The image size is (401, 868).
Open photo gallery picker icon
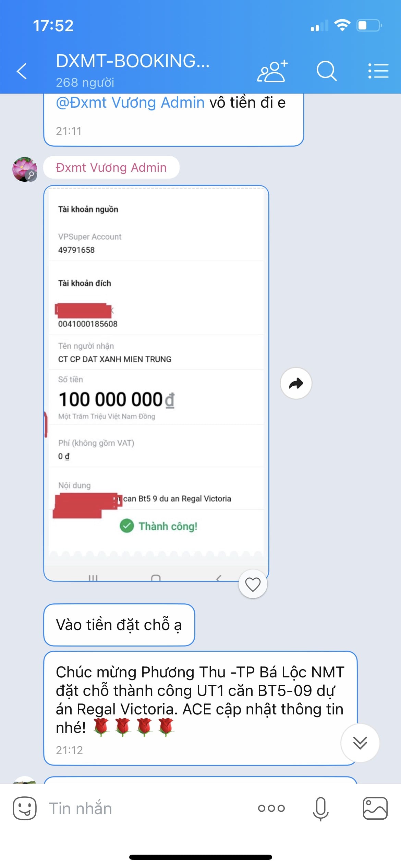point(375,808)
